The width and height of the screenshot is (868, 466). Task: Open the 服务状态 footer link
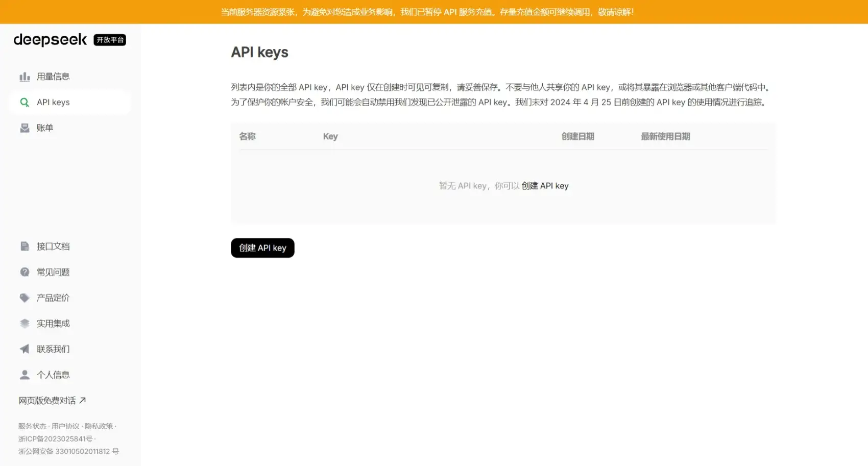[32, 426]
